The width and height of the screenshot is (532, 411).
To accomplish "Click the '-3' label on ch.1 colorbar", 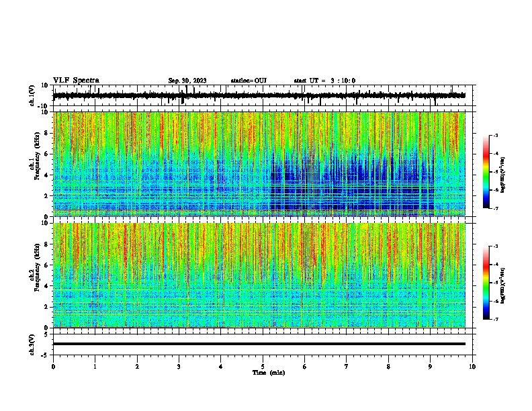I will pos(496,135).
